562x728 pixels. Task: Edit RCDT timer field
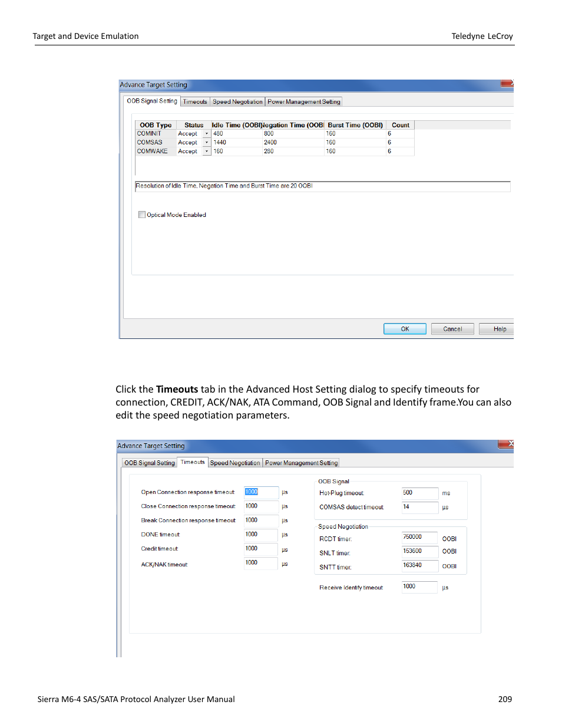(x=420, y=537)
